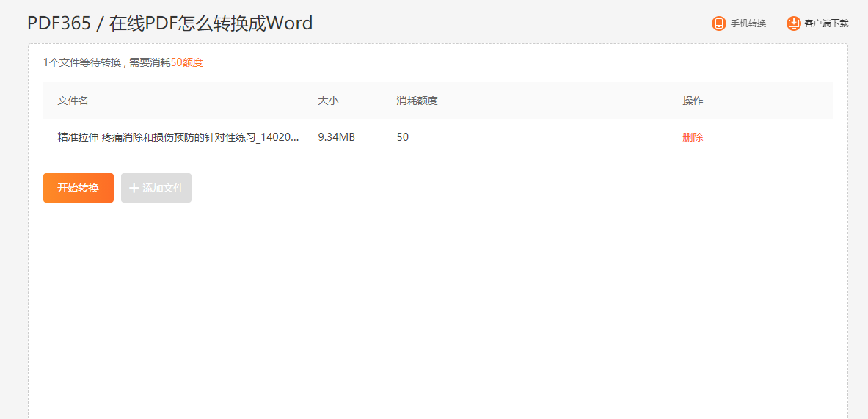Open the 手机转换 text link
This screenshot has width=868, height=419.
click(748, 23)
